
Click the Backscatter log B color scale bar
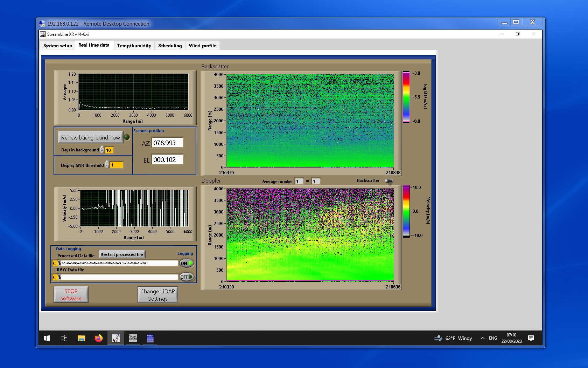click(406, 97)
